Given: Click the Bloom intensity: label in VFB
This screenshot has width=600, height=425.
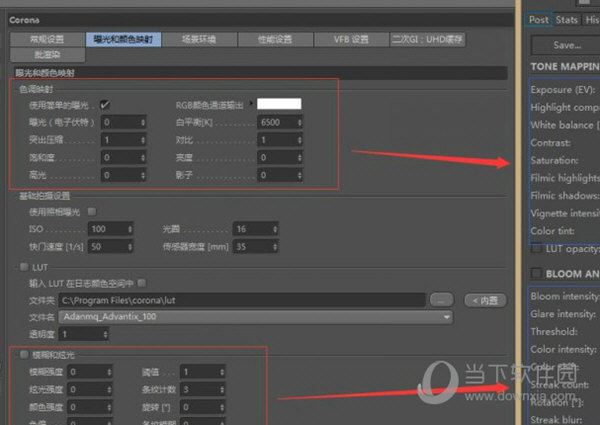Looking at the screenshot, I should 564,296.
